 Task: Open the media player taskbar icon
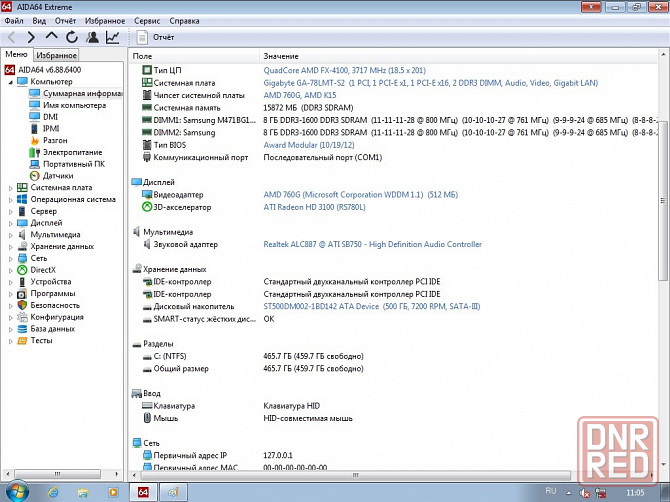[113, 493]
